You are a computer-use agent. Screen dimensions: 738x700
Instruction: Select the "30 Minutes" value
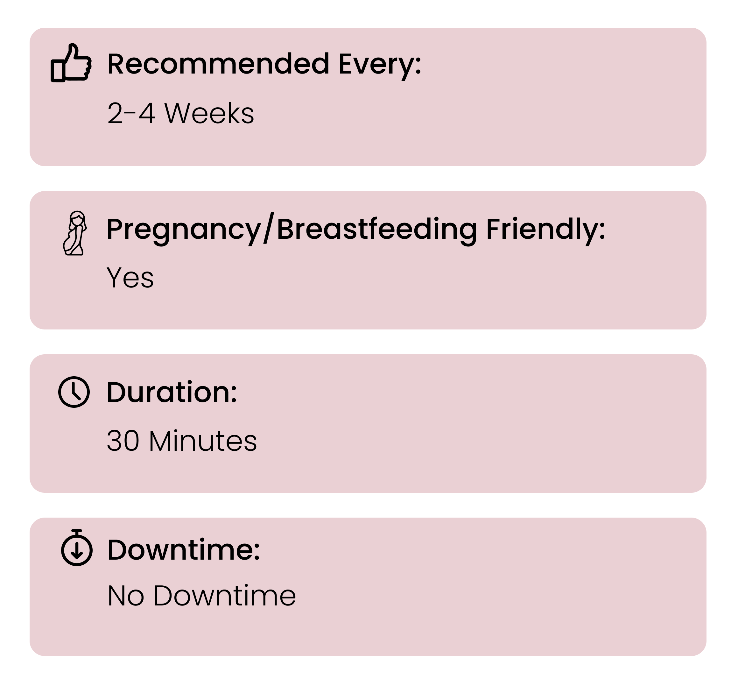click(x=182, y=441)
